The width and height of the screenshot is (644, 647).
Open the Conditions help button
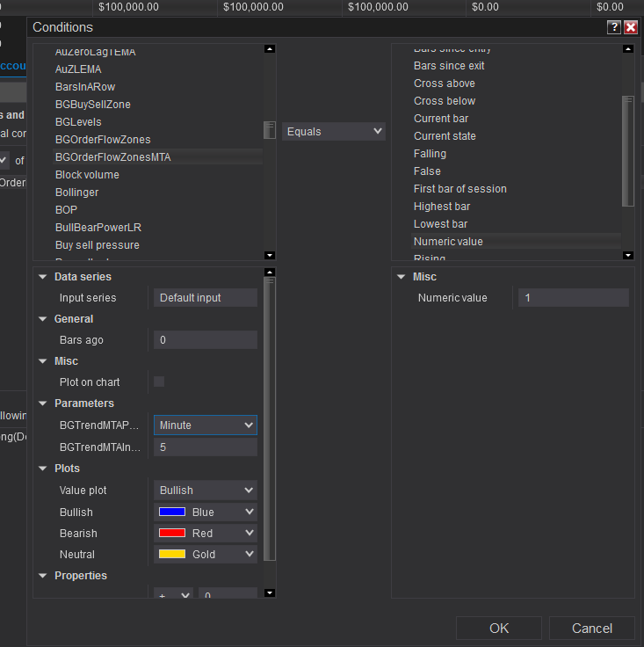click(613, 27)
